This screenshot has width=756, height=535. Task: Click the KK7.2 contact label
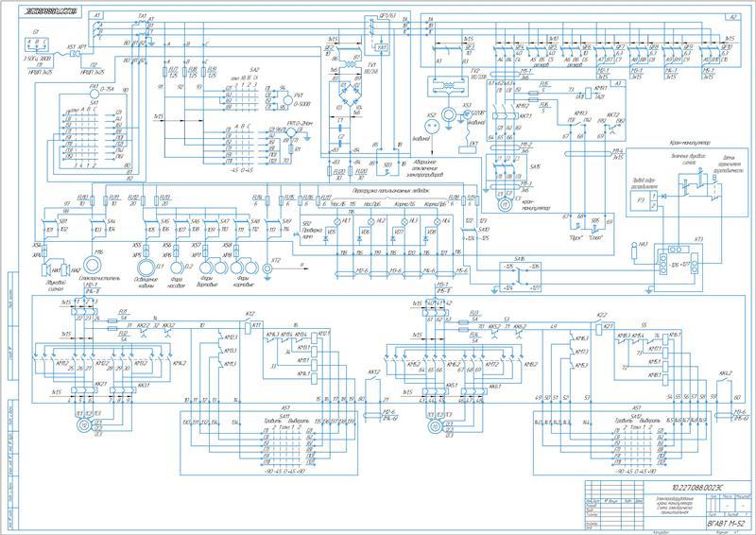[613, 115]
